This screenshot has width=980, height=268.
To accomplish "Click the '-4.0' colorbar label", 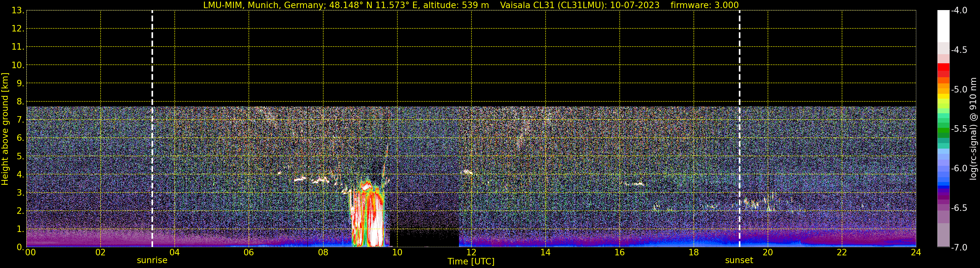I will (959, 11).
